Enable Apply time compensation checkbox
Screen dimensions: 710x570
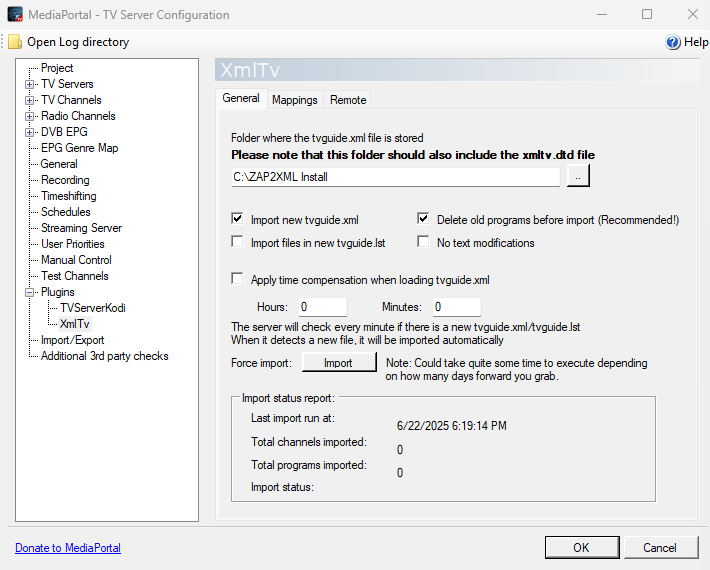(x=237, y=280)
